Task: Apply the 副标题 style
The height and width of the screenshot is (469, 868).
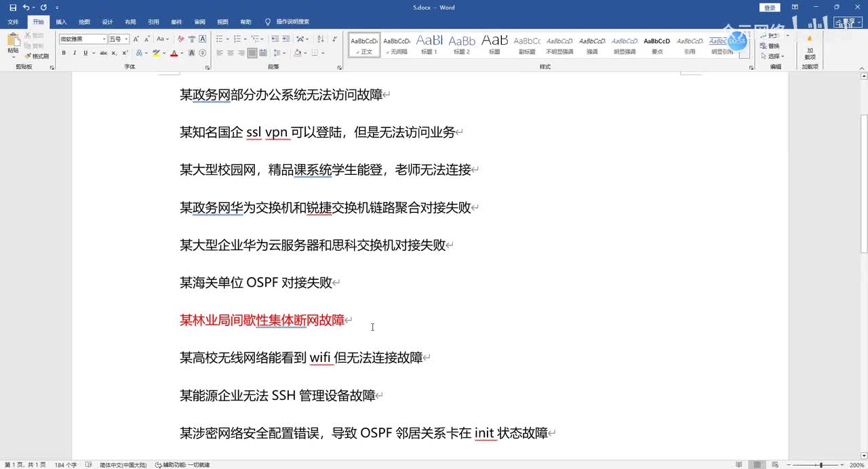Action: click(x=527, y=45)
